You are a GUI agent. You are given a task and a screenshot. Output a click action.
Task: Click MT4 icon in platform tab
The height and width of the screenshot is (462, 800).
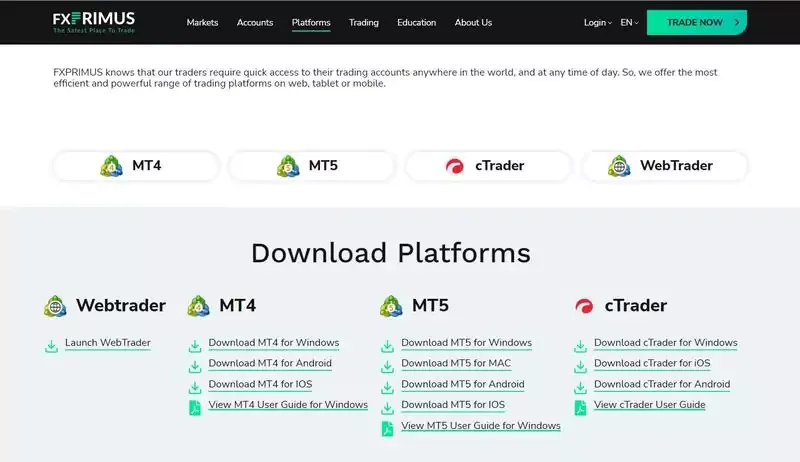111,166
